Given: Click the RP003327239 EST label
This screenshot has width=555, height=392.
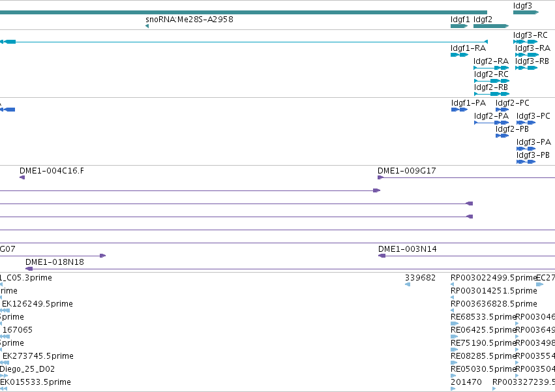Looking at the screenshot, I should [524, 382].
